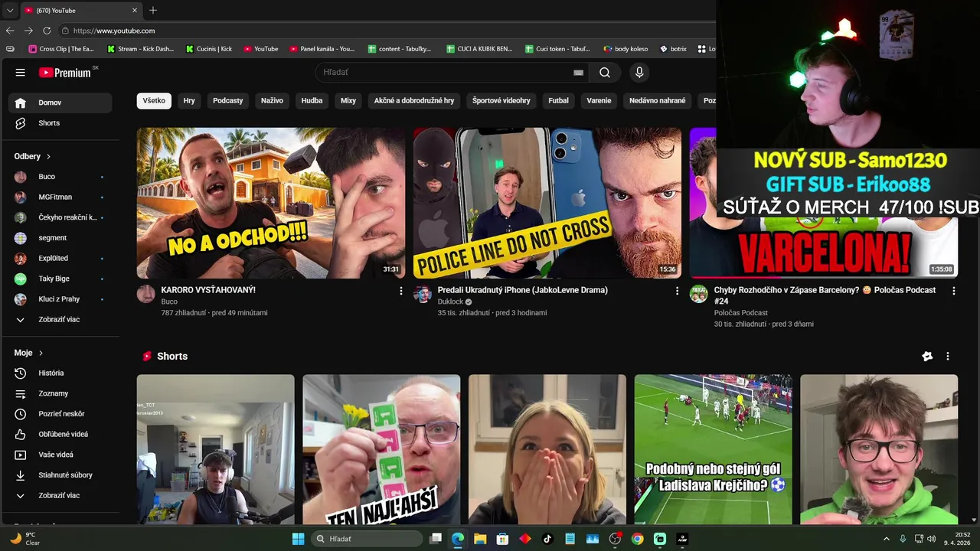Play short with woman covering her mouth
The width and height of the screenshot is (980, 551).
point(547,449)
